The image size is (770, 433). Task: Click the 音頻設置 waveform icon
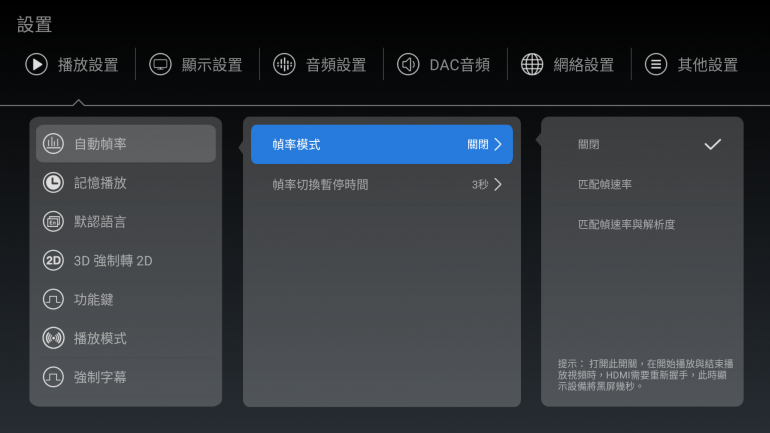[284, 65]
